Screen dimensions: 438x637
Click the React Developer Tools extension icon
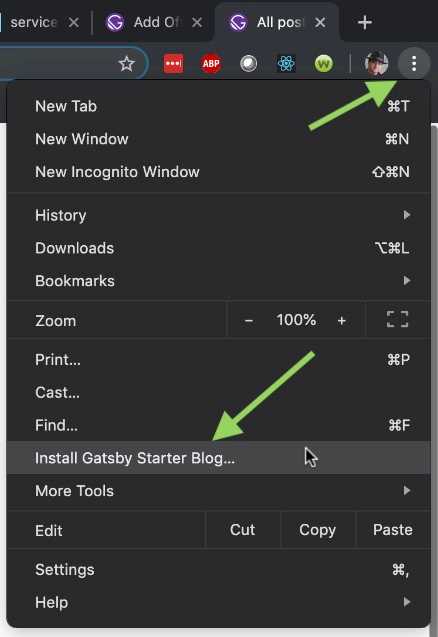[286, 64]
